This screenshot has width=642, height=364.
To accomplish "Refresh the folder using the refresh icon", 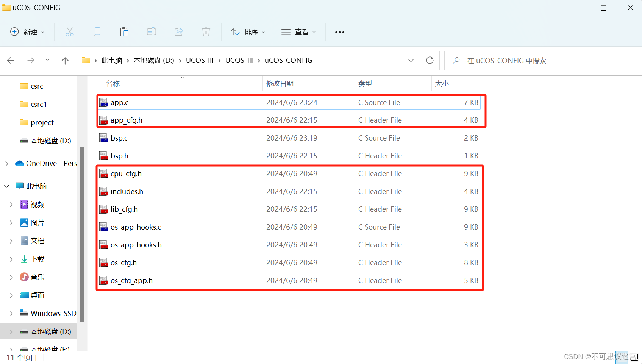I will (430, 60).
